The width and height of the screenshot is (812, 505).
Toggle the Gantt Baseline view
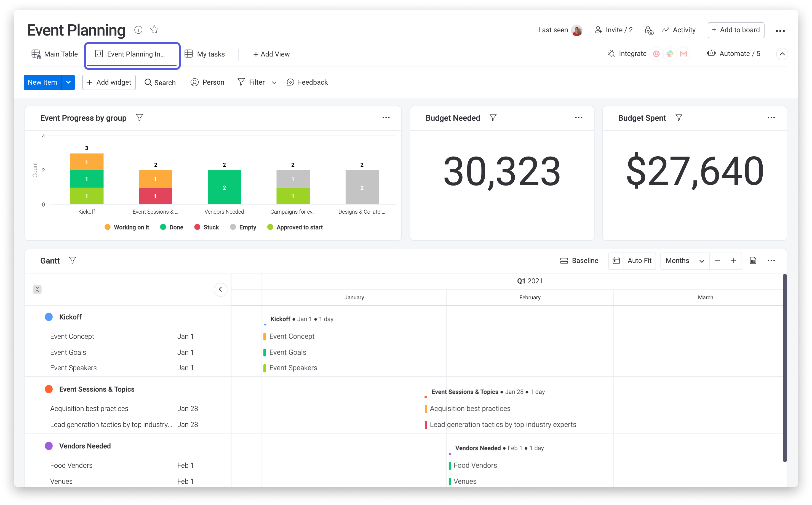pyautogui.click(x=579, y=260)
